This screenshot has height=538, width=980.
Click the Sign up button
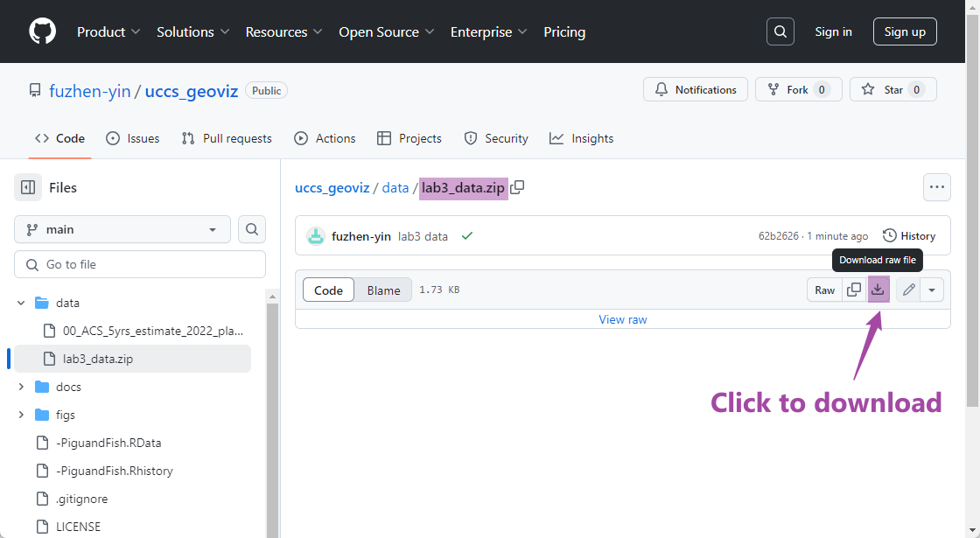click(905, 31)
